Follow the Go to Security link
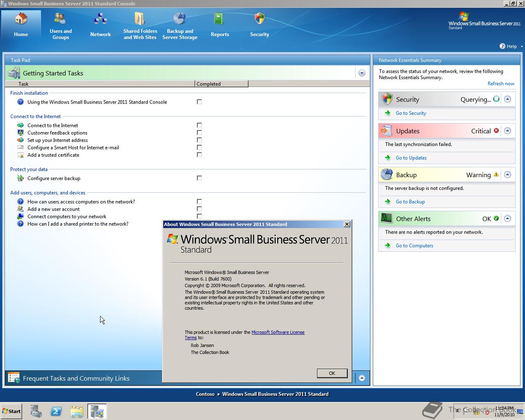The image size is (525, 420). 411,113
